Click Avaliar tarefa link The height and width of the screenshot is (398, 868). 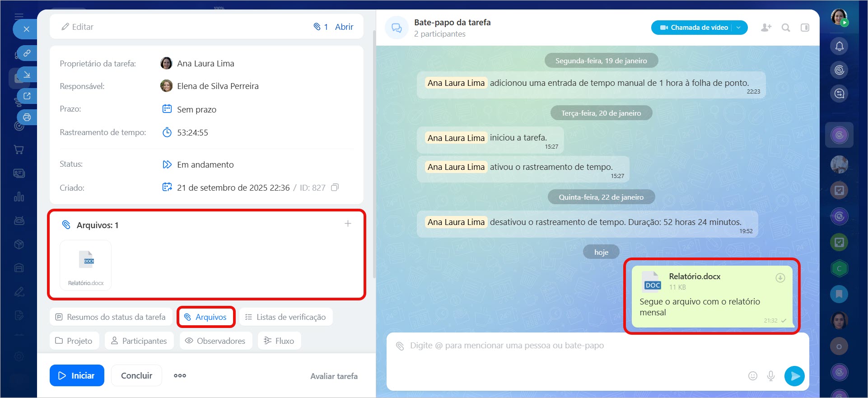pyautogui.click(x=334, y=376)
